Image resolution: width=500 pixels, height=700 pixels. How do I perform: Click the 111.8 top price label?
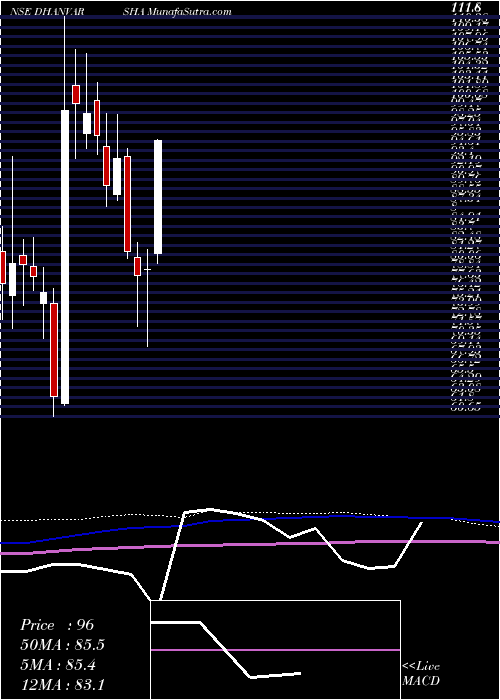click(x=466, y=8)
